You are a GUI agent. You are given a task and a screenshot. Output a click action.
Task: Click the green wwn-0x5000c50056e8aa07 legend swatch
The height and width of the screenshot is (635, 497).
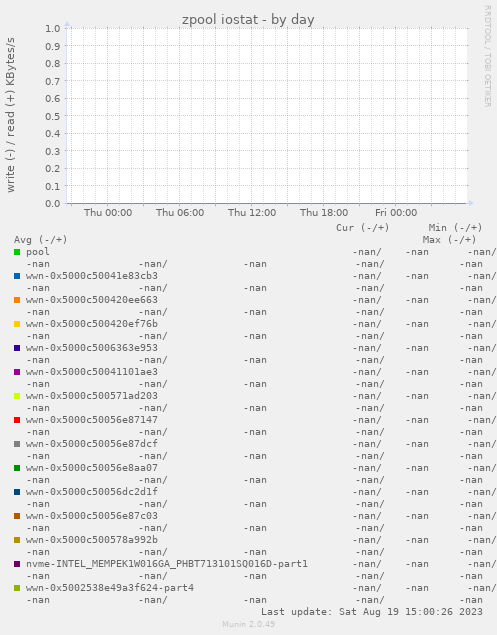click(17, 468)
